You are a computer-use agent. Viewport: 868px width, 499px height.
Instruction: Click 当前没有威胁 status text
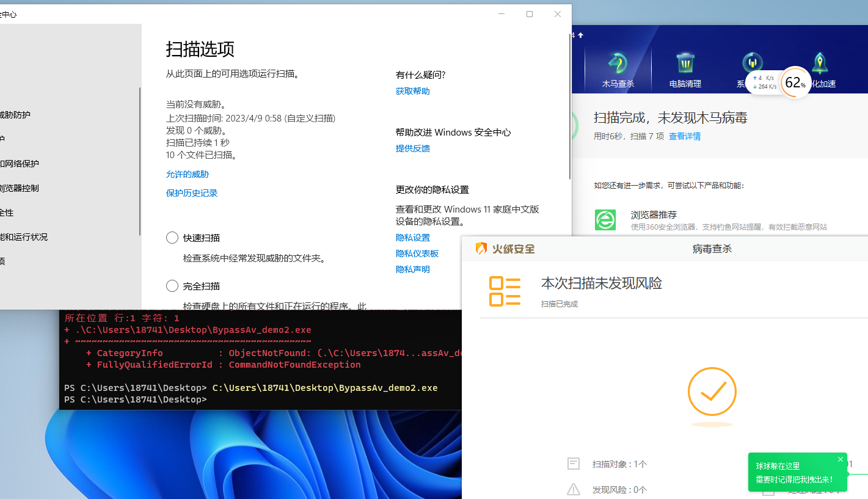pyautogui.click(x=196, y=104)
